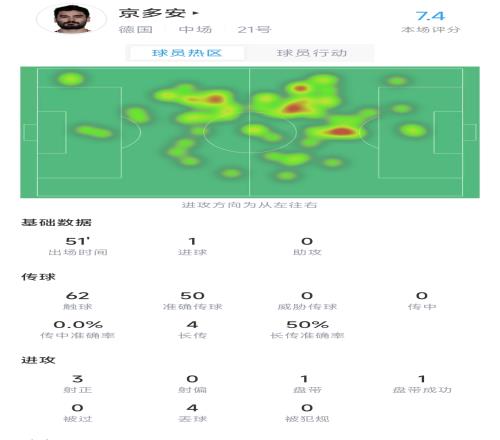Click the left goal box on pitch
500x440 pixels.
(x=30, y=132)
